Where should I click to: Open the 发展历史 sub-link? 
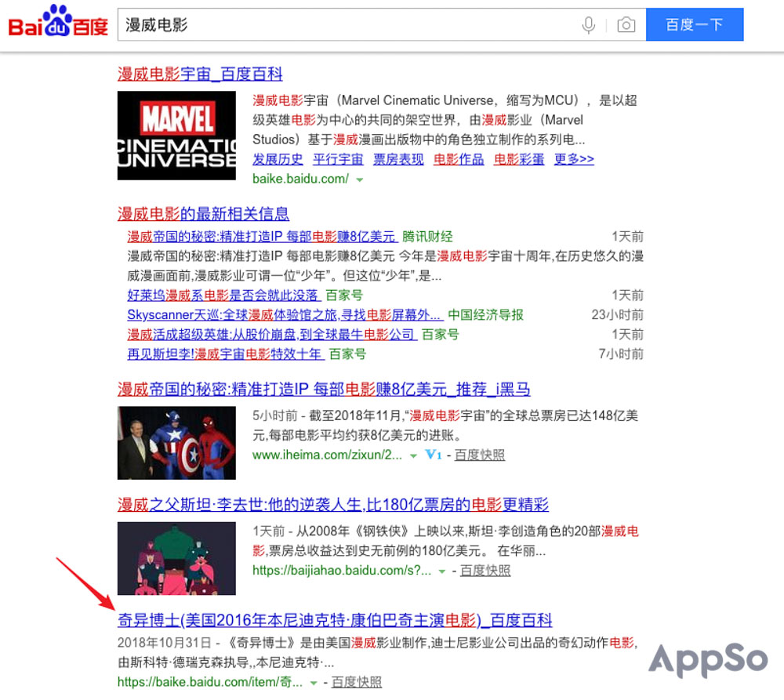(274, 160)
